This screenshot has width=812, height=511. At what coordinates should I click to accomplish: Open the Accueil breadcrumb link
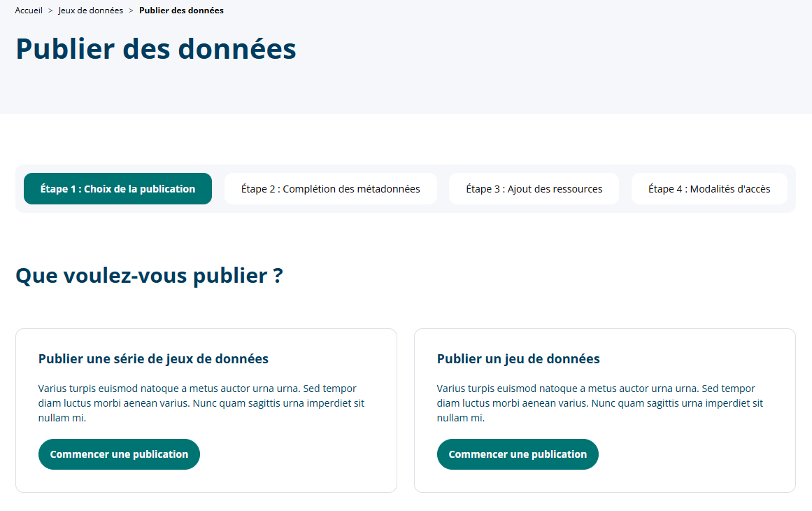pos(29,10)
